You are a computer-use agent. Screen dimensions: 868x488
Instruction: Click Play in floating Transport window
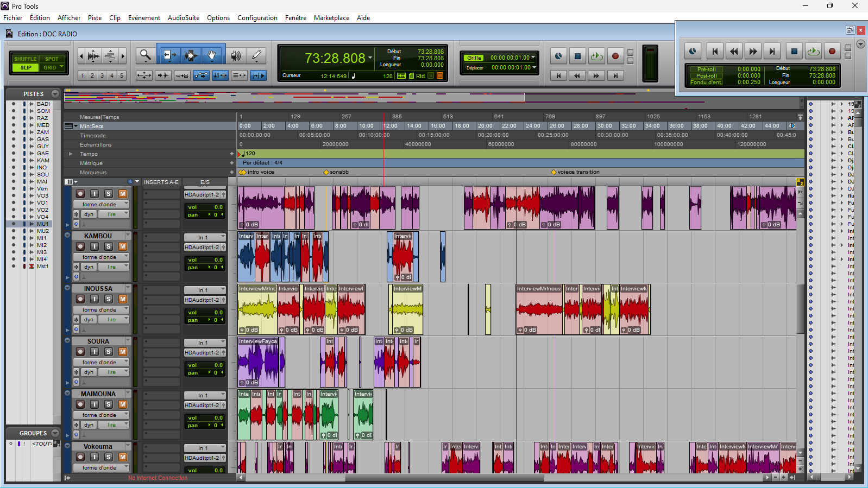click(813, 52)
